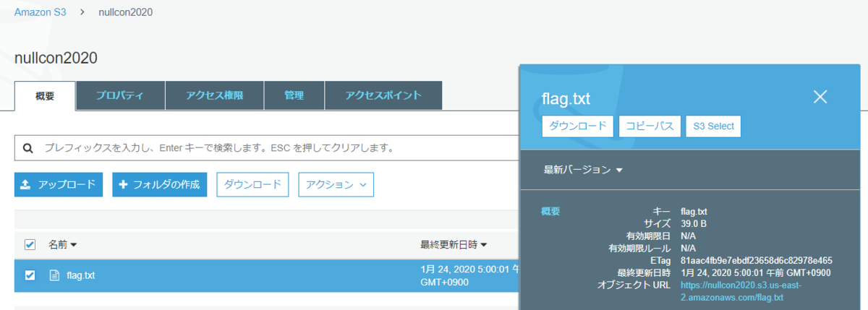Focus the prefix search input field
The width and height of the screenshot is (868, 310).
click(268, 148)
